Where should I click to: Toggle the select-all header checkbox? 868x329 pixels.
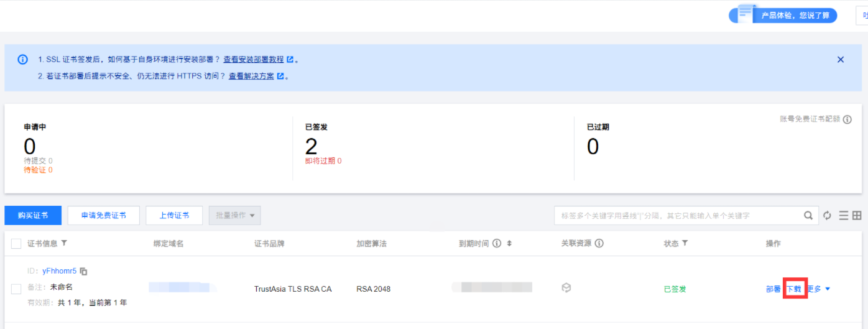(16, 244)
